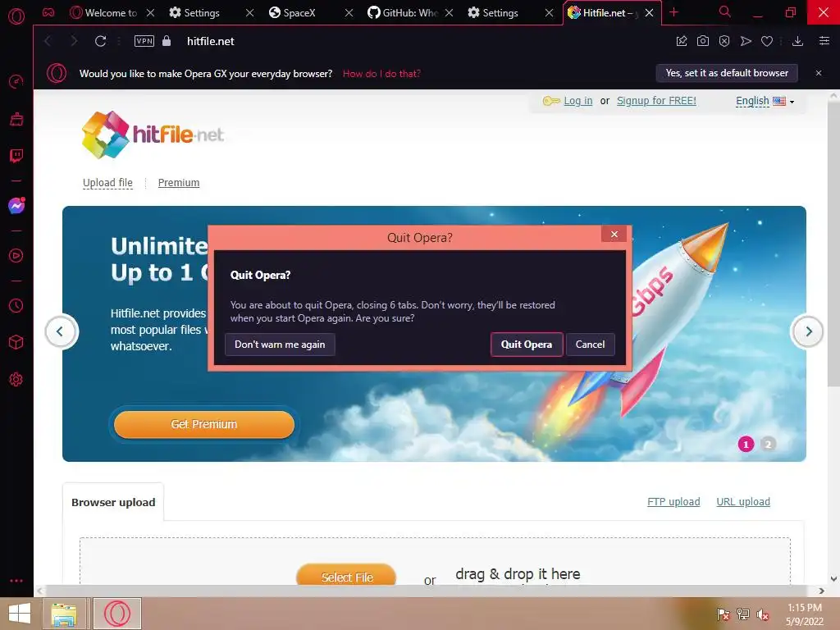Viewport: 840px width, 630px height.
Task: Click Don't warn me again button
Action: pos(280,345)
